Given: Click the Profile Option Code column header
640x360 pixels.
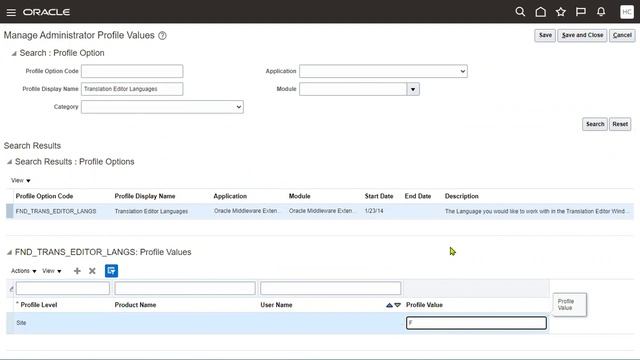Looking at the screenshot, I should click(x=44, y=196).
